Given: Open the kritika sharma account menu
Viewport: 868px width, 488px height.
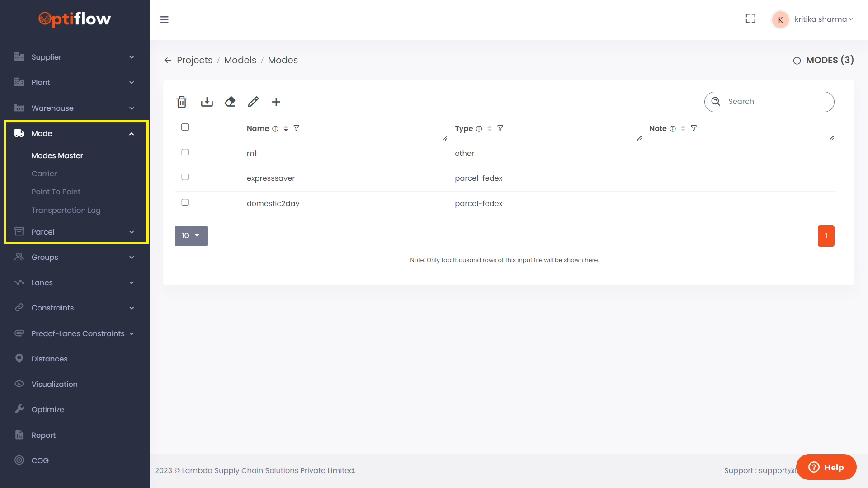Looking at the screenshot, I should (x=824, y=19).
